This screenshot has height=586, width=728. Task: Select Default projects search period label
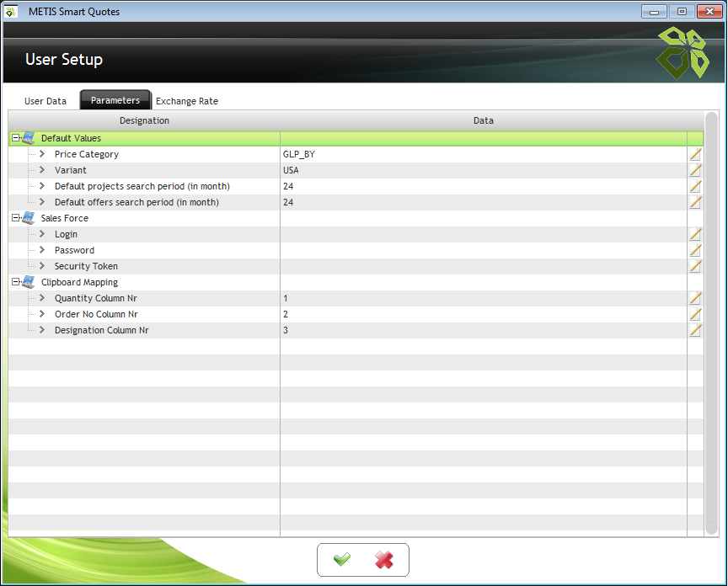pyautogui.click(x=142, y=186)
